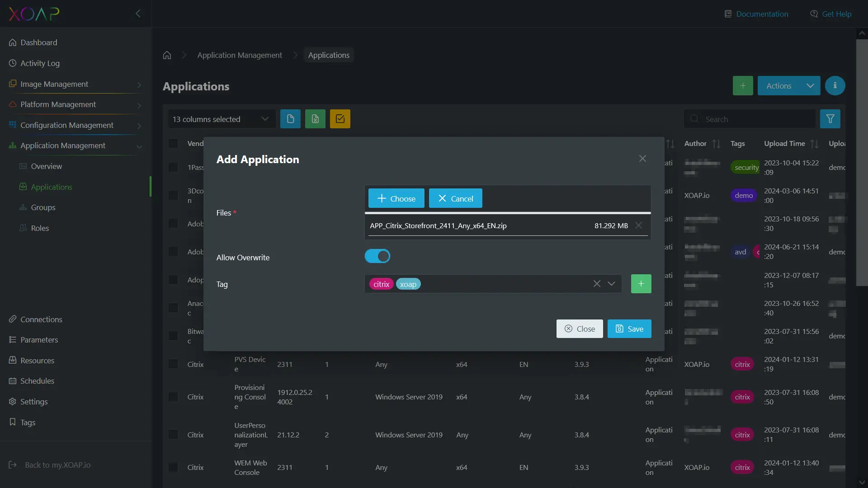Click the blue CSV document export icon
The image size is (868, 488).
click(x=290, y=119)
